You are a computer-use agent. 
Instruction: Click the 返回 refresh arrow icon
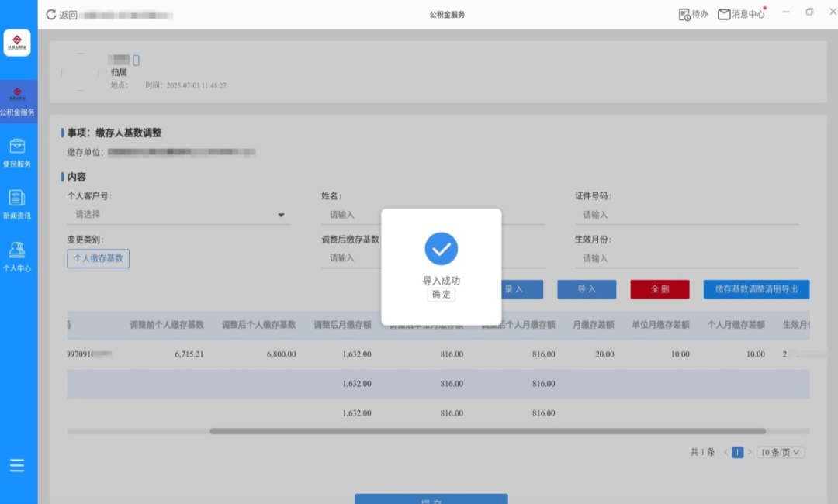pyautogui.click(x=50, y=15)
